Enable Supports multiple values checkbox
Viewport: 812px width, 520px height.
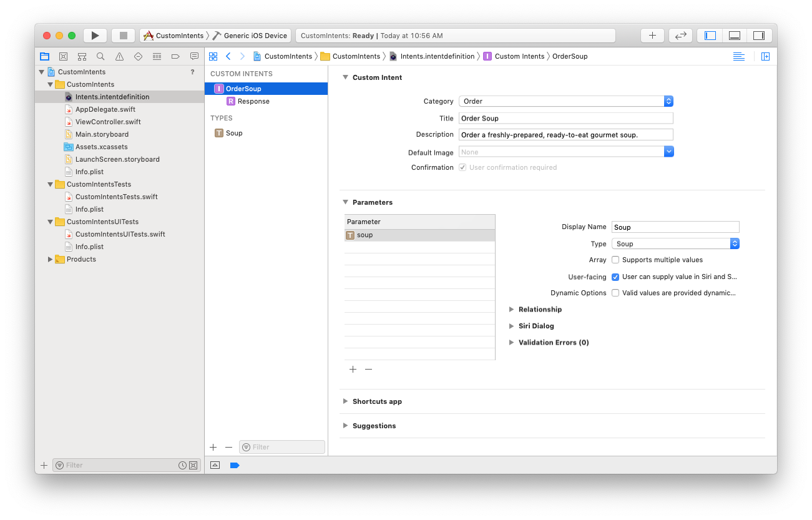[615, 260]
